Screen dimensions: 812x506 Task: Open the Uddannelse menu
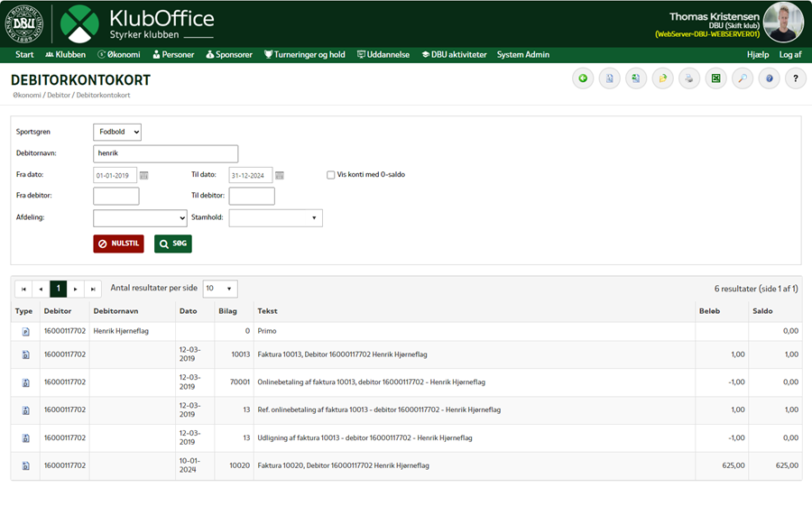383,55
